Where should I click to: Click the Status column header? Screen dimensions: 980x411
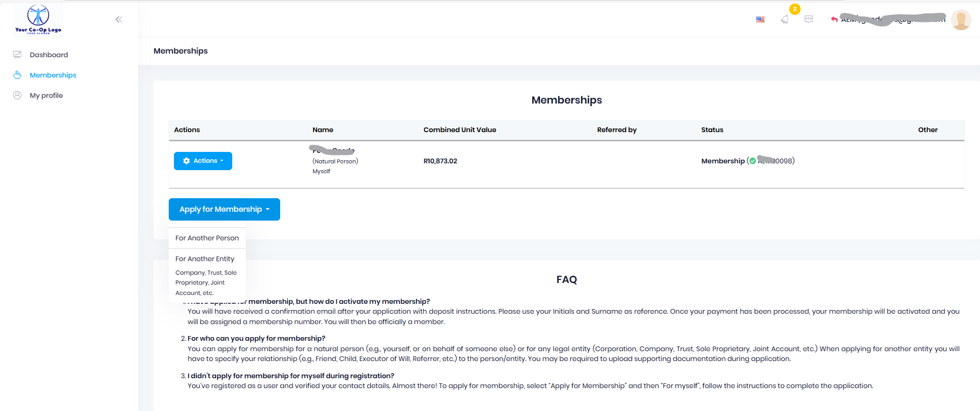712,130
